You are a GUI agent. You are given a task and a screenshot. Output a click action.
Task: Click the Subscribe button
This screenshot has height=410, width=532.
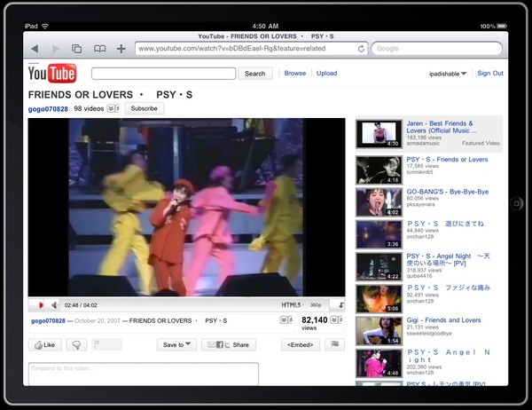[144, 108]
